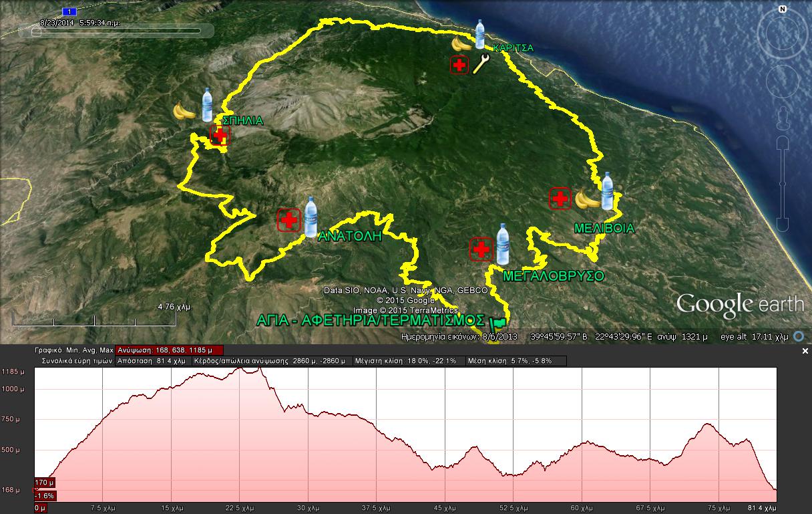The width and height of the screenshot is (812, 514).
Task: Click the water bottle icon at ΜΕΛΙΒΟΙΑ
Action: (x=607, y=191)
